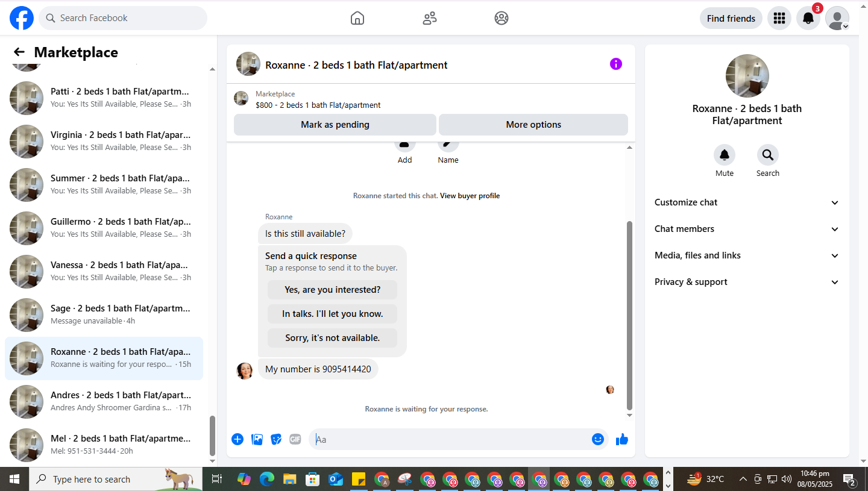Open the Virginia conversation
Image resolution: width=868 pixels, height=491 pixels.
point(104,142)
